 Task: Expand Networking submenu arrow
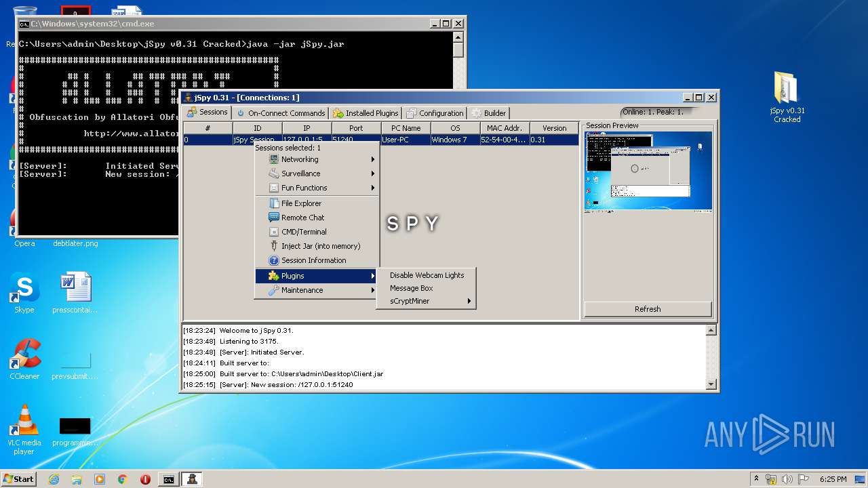point(373,159)
